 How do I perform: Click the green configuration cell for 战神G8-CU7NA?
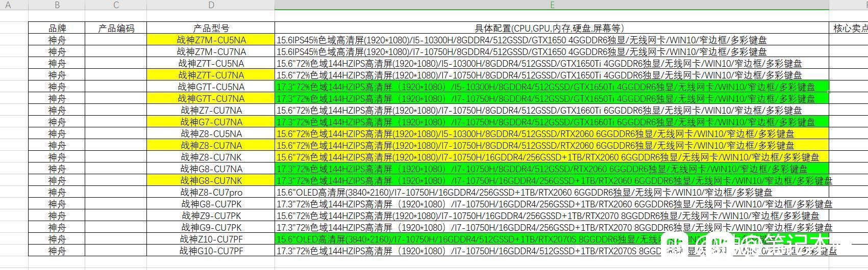click(x=552, y=169)
